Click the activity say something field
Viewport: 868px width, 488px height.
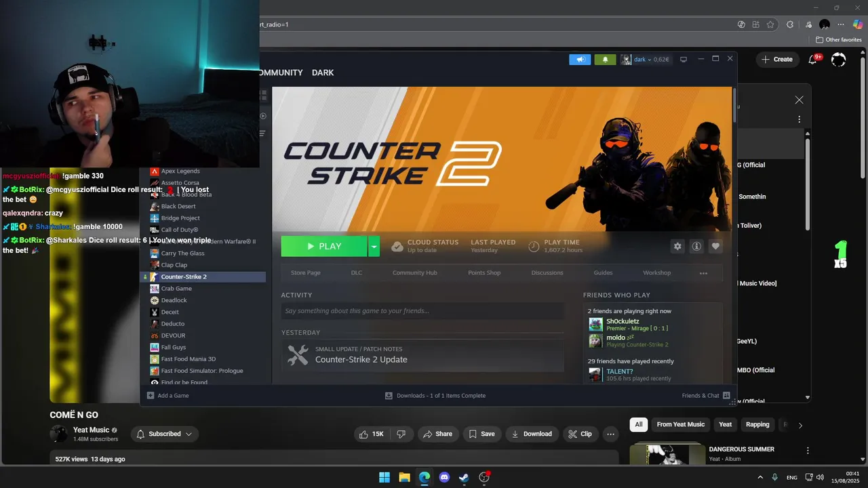tap(422, 310)
